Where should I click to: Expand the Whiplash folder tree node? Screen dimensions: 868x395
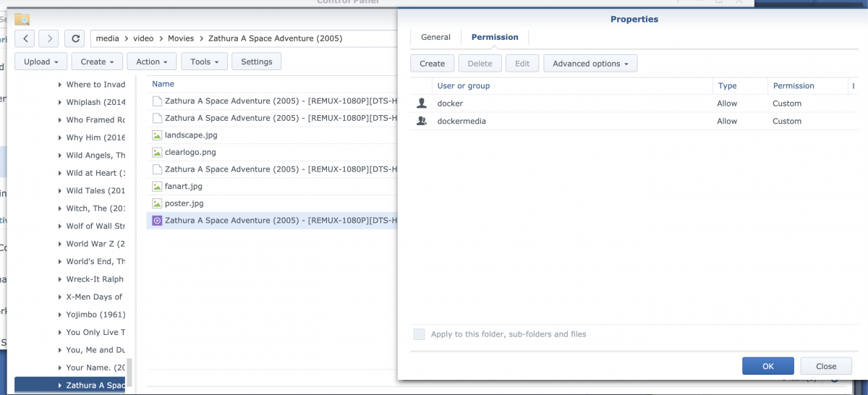coord(60,102)
